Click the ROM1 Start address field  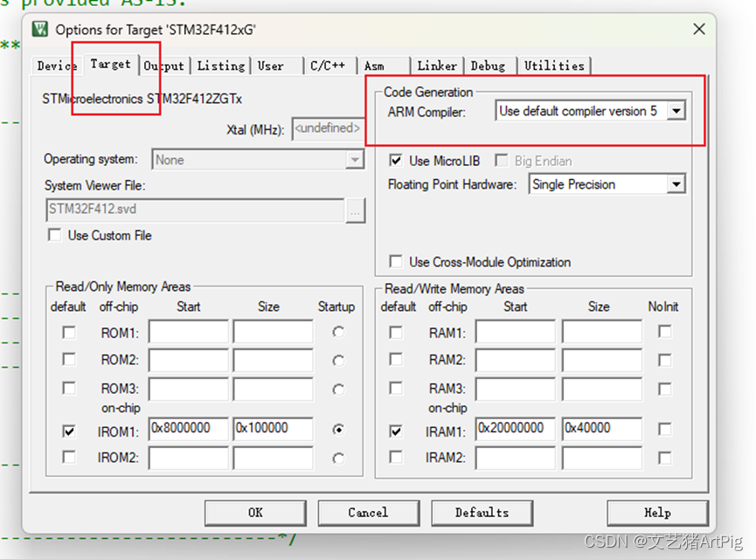pyautogui.click(x=189, y=332)
